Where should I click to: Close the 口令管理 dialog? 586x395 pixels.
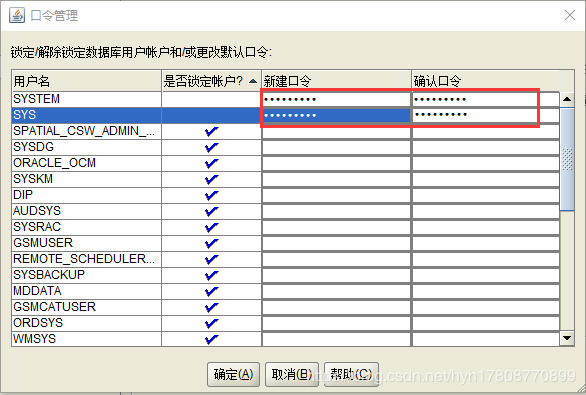pyautogui.click(x=570, y=15)
